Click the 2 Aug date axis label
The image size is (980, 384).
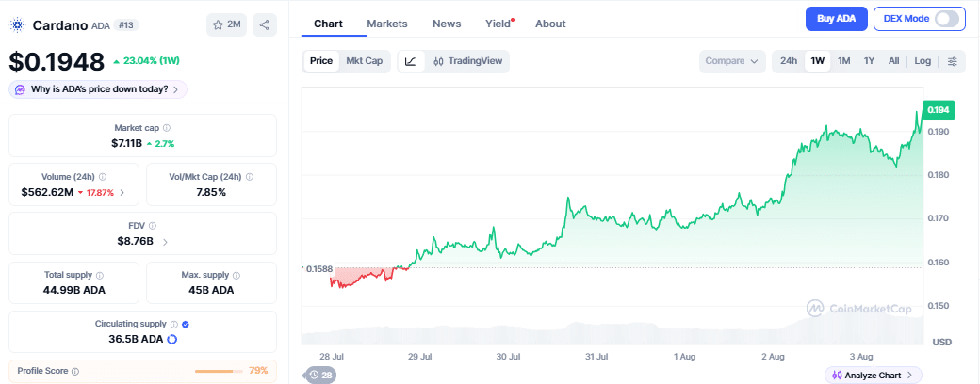(x=773, y=357)
